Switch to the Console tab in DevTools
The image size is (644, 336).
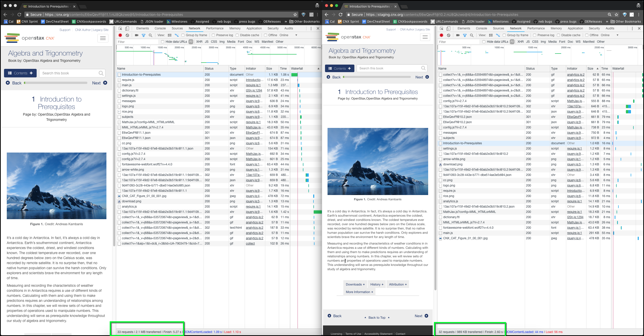pyautogui.click(x=160, y=28)
